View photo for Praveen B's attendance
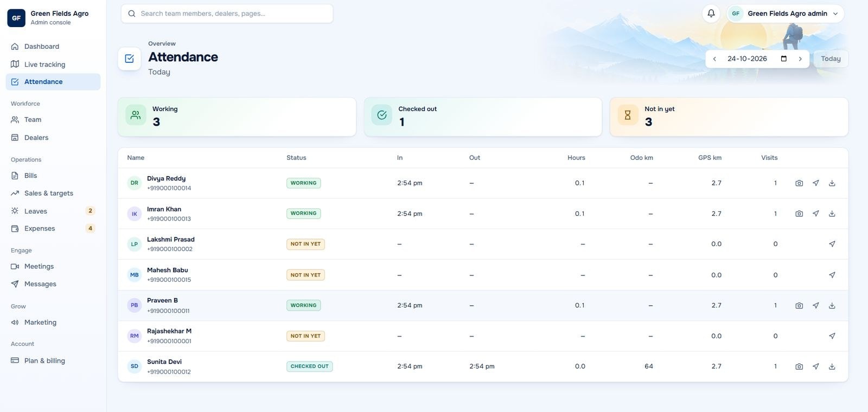This screenshot has height=412, width=868. 799,306
